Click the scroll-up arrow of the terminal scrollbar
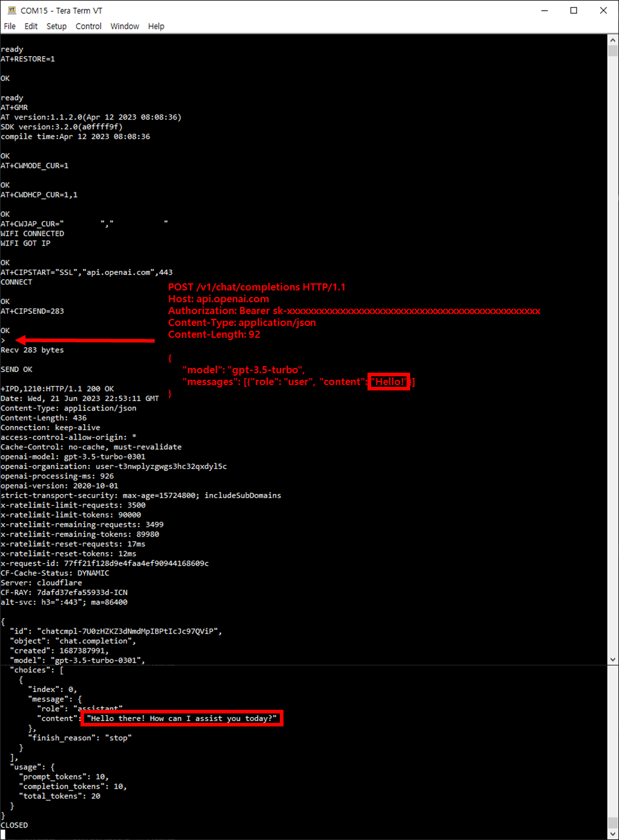Image resolution: width=619 pixels, height=840 pixels. tap(613, 39)
